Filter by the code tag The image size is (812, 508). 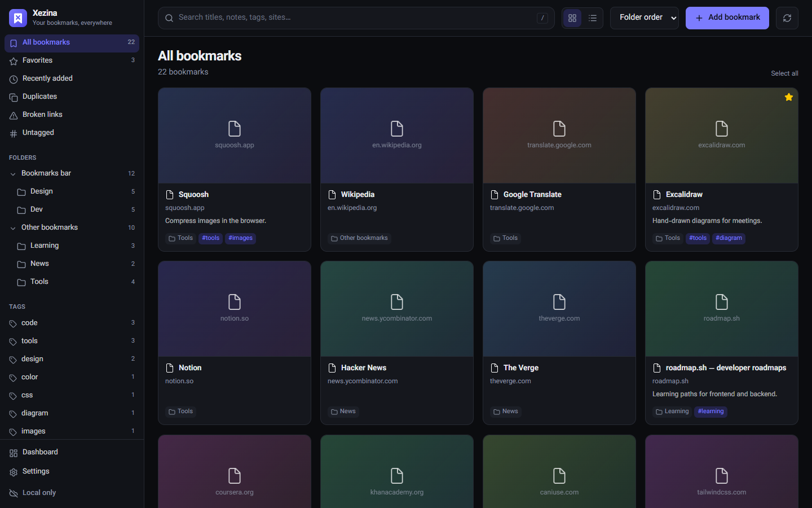(x=72, y=323)
